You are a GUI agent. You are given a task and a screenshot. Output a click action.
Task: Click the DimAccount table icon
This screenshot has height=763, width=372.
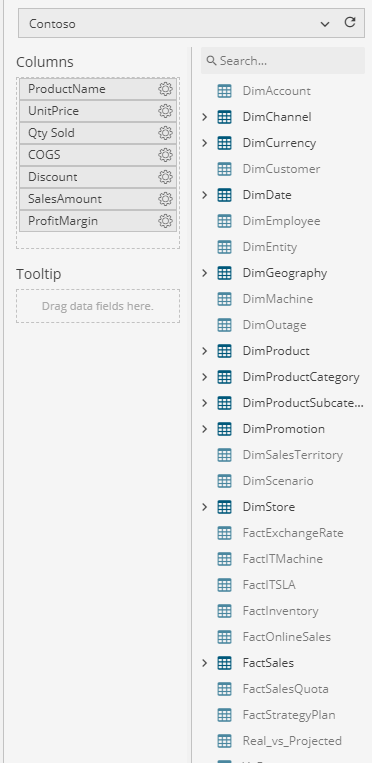224,91
